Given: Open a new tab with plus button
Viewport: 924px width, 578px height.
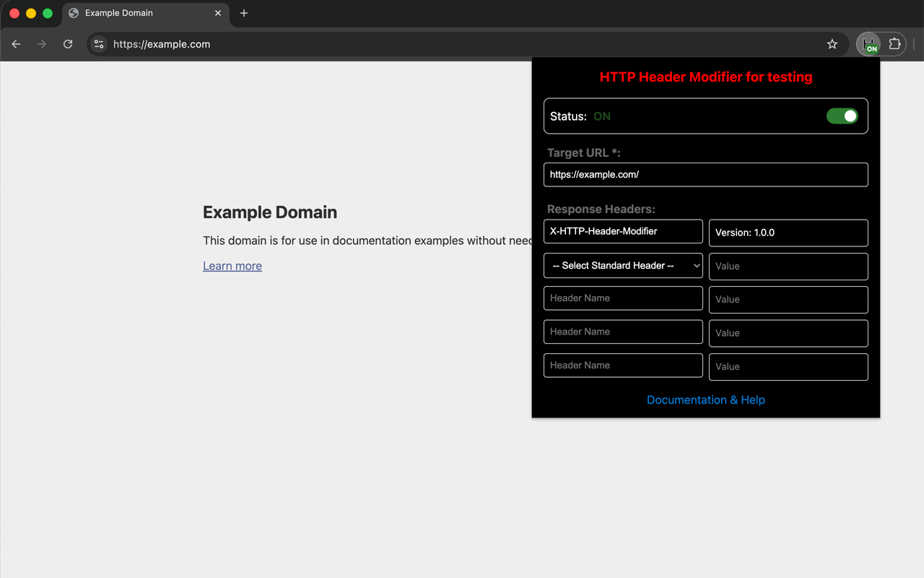Looking at the screenshot, I should (244, 13).
